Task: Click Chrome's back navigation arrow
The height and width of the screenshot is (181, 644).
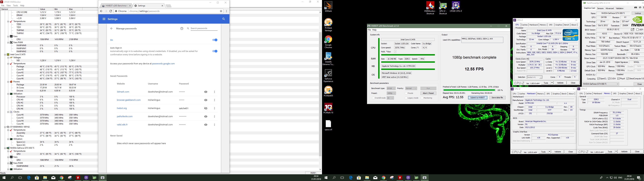Action: click(101, 11)
